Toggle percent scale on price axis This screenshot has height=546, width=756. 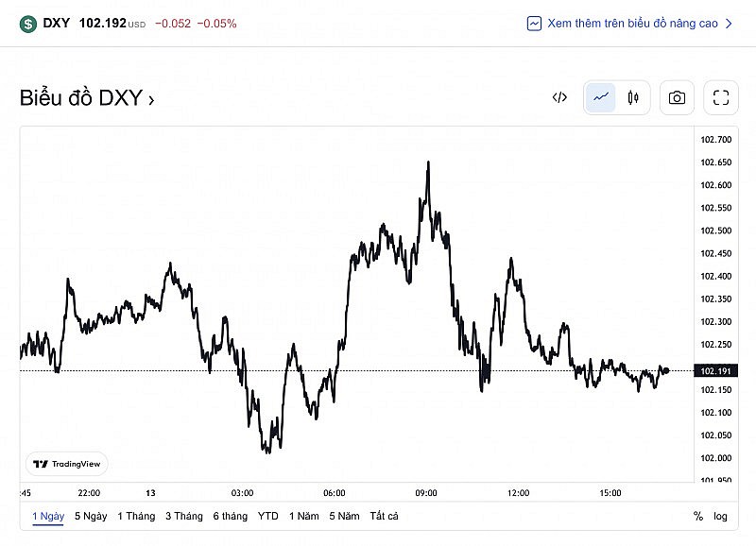(x=697, y=517)
